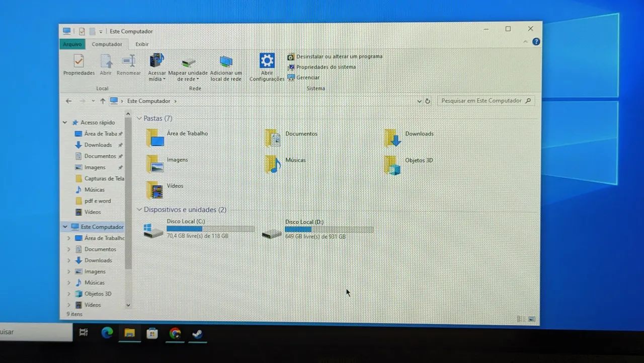Image resolution: width=644 pixels, height=363 pixels.
Task: Open Músicas under Este Computador sidebar
Action: pos(95,282)
